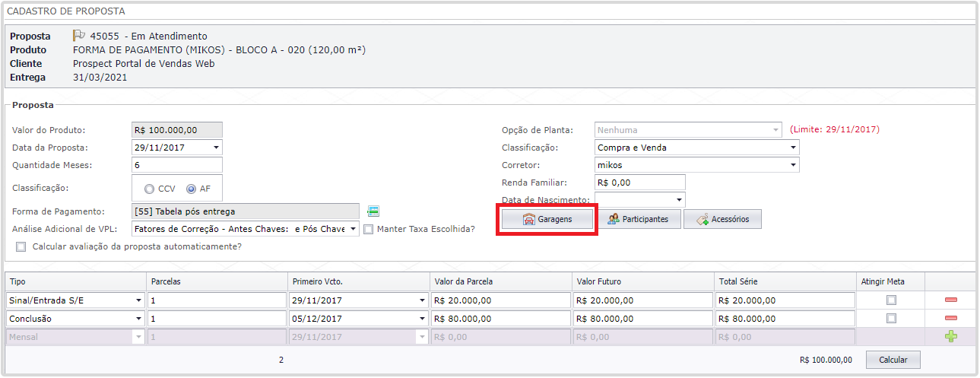Edit Parcelas field in Sinal/Entrada row
The width and height of the screenshot is (980, 378).
pos(217,300)
